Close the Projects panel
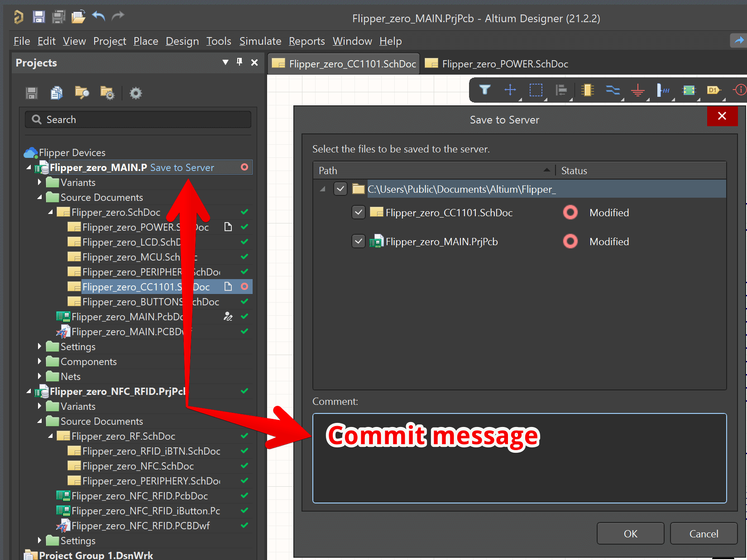 tap(254, 62)
